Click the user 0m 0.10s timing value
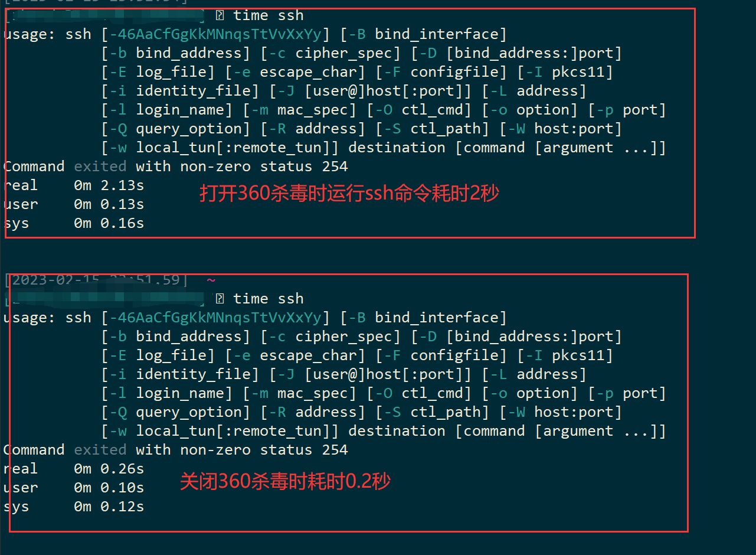The height and width of the screenshot is (555, 756). tap(109, 488)
